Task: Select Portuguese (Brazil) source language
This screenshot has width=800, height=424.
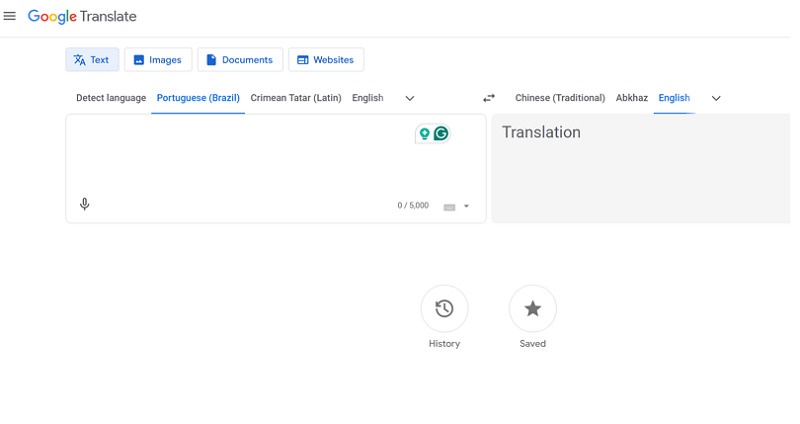Action: [198, 98]
